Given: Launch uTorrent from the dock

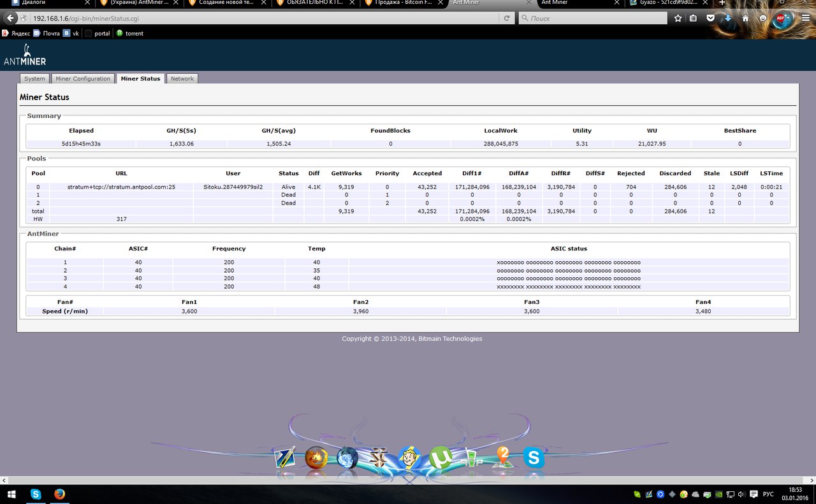Looking at the screenshot, I should pos(440,457).
